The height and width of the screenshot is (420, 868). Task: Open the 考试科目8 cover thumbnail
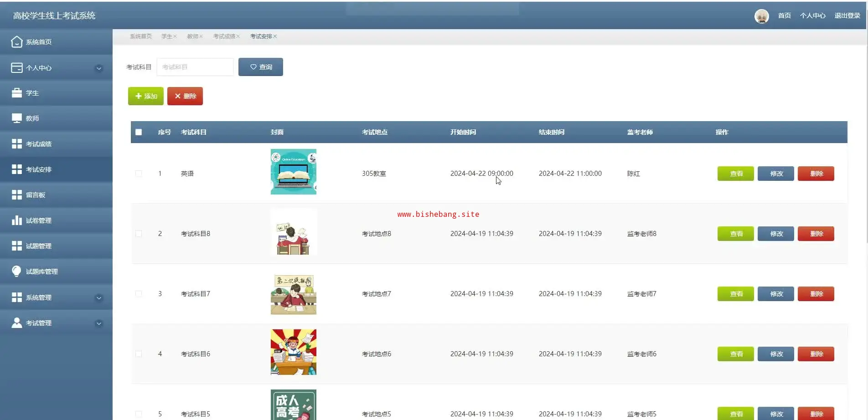[294, 232]
